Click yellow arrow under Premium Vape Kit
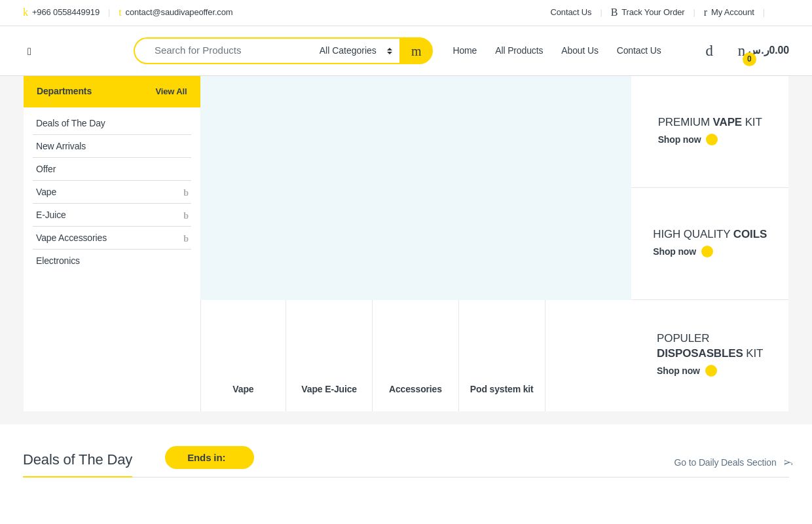Image resolution: width=812 pixels, height=524 pixels. point(712,140)
